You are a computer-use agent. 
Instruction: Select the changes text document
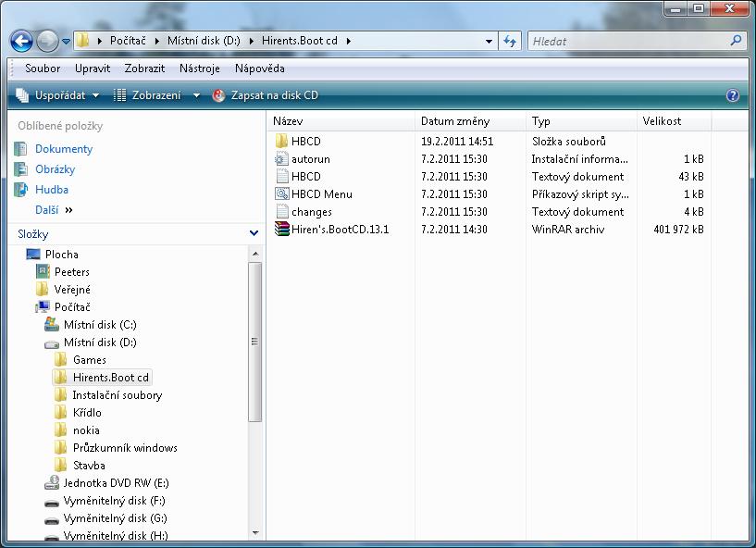pos(311,212)
